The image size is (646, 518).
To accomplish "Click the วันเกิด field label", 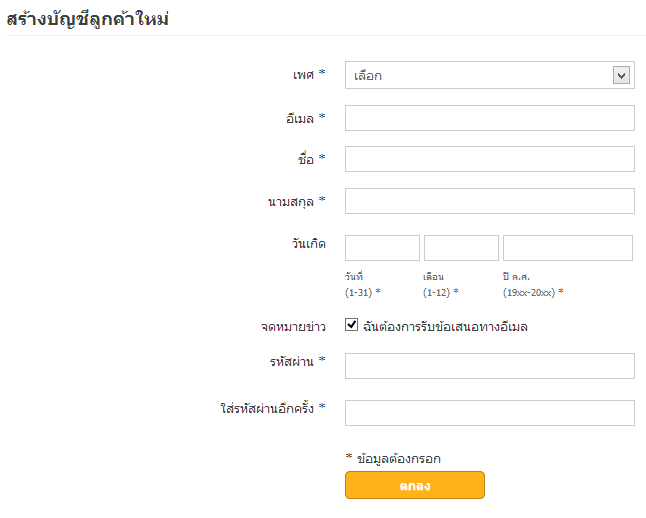I will coord(305,243).
